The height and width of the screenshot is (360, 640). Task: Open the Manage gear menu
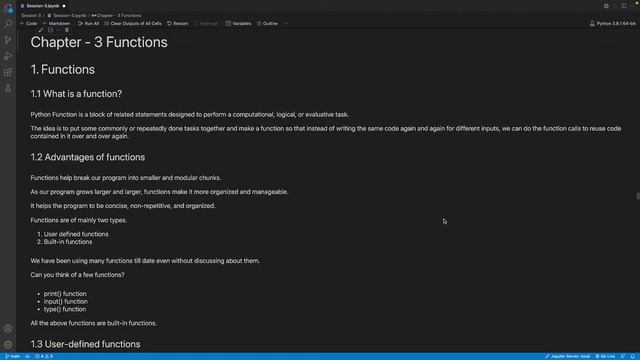8,344
